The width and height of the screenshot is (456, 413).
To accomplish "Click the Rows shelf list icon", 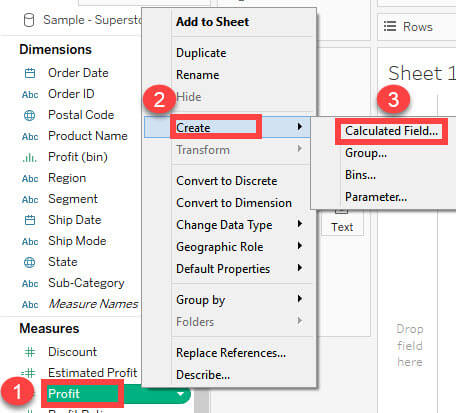I will 390,26.
